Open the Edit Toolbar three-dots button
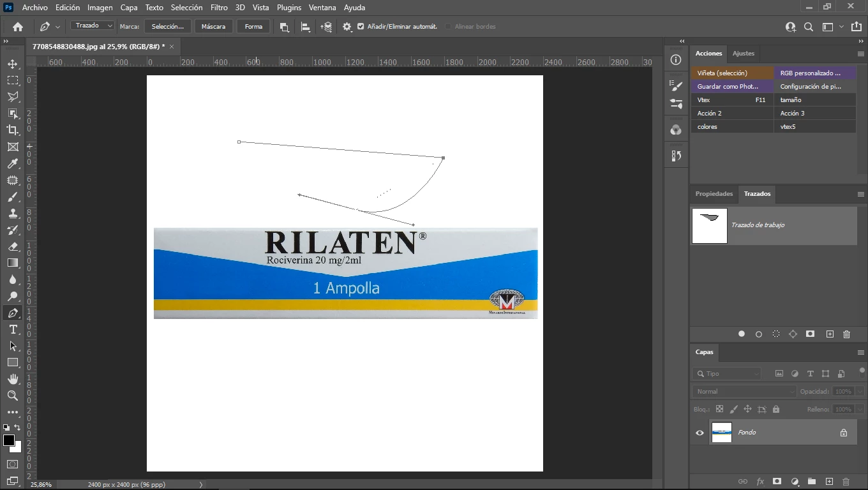Viewport: 868px width, 490px height. pos(13,412)
